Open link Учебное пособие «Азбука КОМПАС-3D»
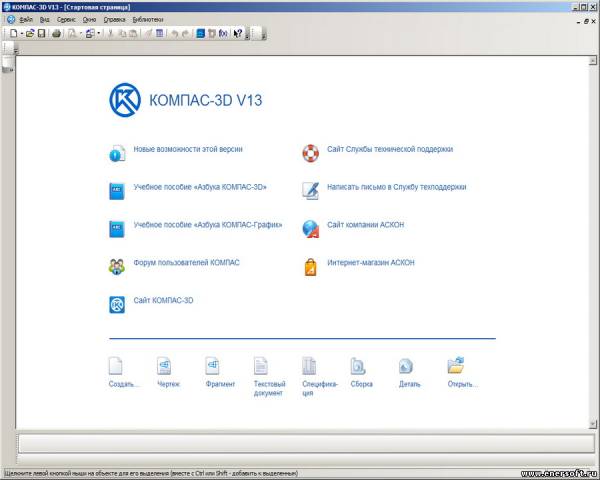This screenshot has height=480, width=600. pyautogui.click(x=200, y=187)
